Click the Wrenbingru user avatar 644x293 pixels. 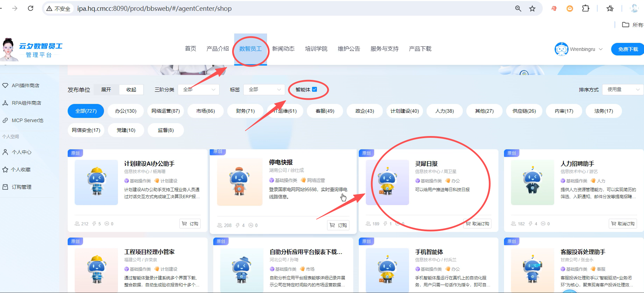[x=561, y=49]
